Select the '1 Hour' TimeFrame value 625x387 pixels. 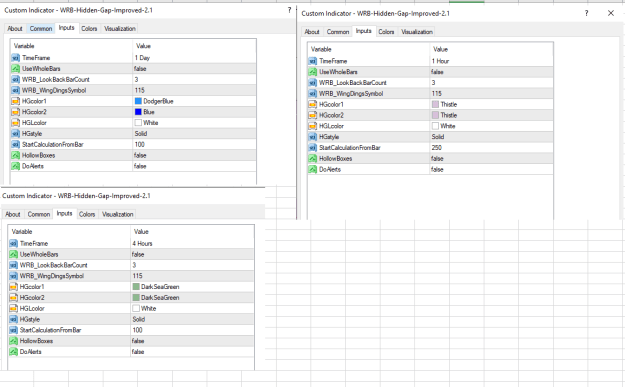click(440, 61)
